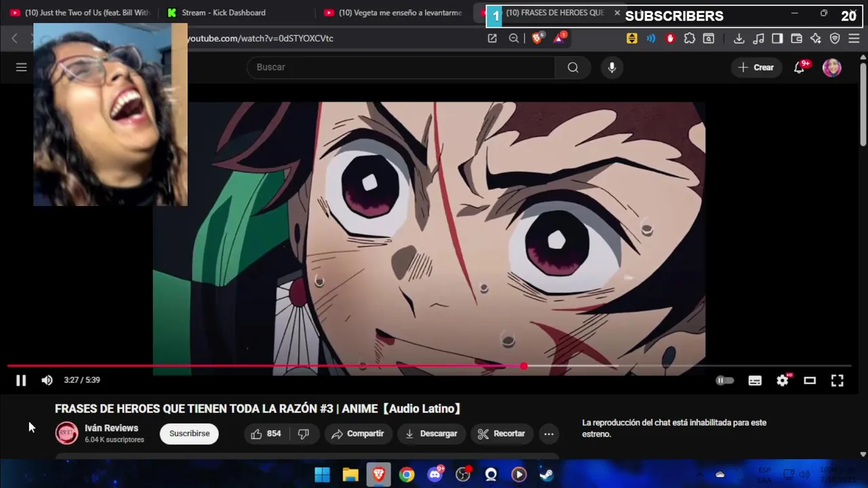Screen dimensions: 868x488
Task: Enter fullscreen mode
Action: click(x=837, y=381)
